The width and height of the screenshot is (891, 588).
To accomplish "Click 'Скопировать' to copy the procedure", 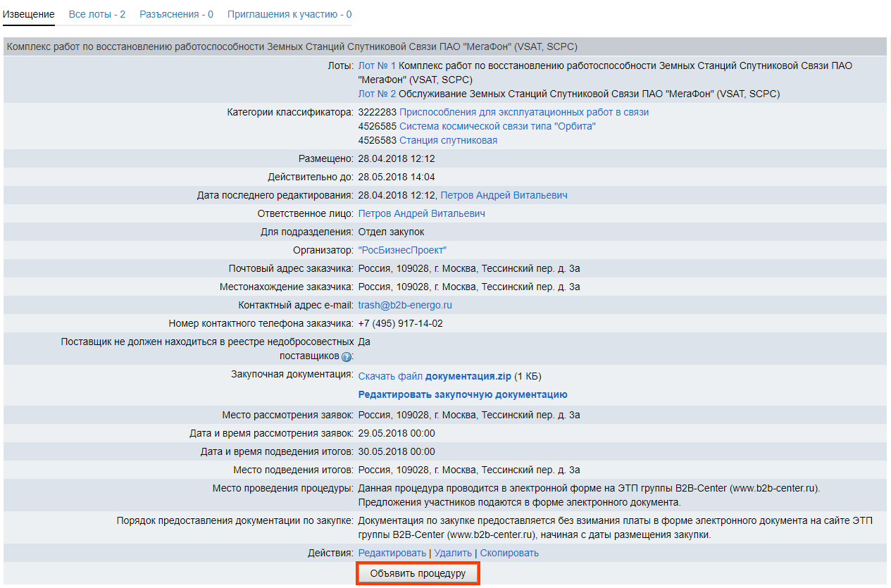I will (x=509, y=553).
